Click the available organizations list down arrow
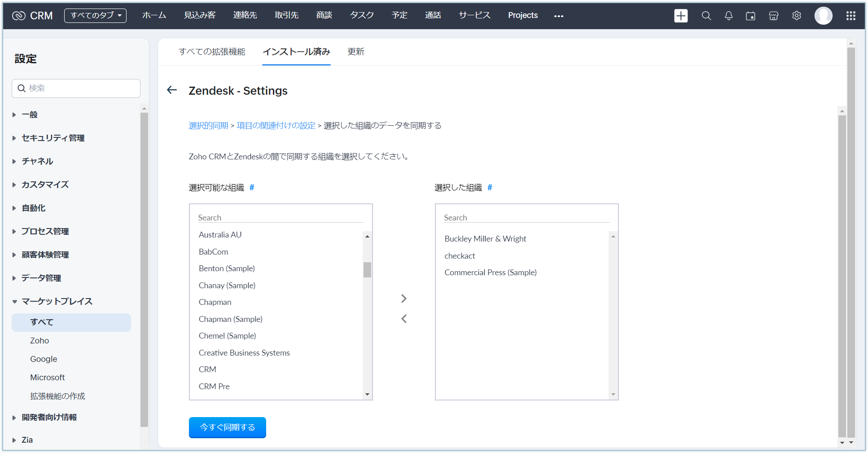Image resolution: width=868 pixels, height=453 pixels. (x=367, y=395)
